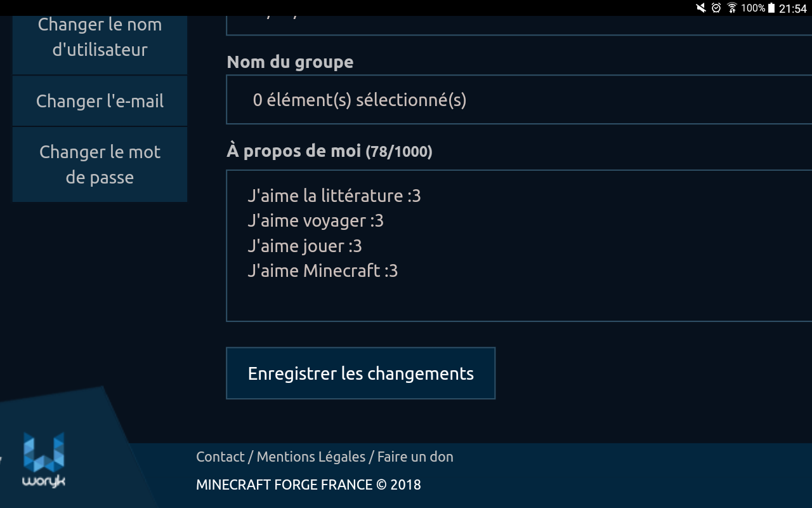Viewport: 812px width, 508px height.
Task: Open the Nom du groupe selector
Action: coord(444,100)
